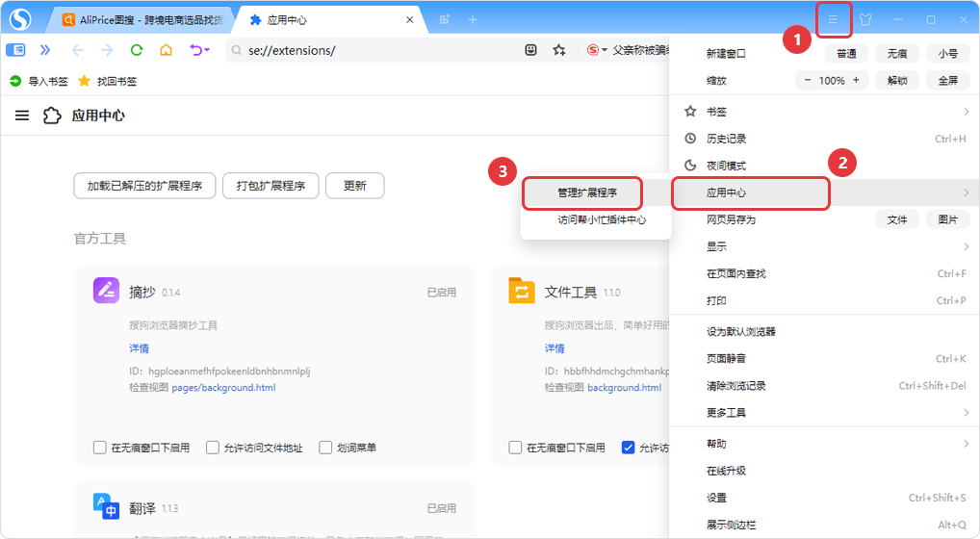Toggle 划词菜单 checkbox for 摘抄
The height and width of the screenshot is (539, 980).
[325, 448]
